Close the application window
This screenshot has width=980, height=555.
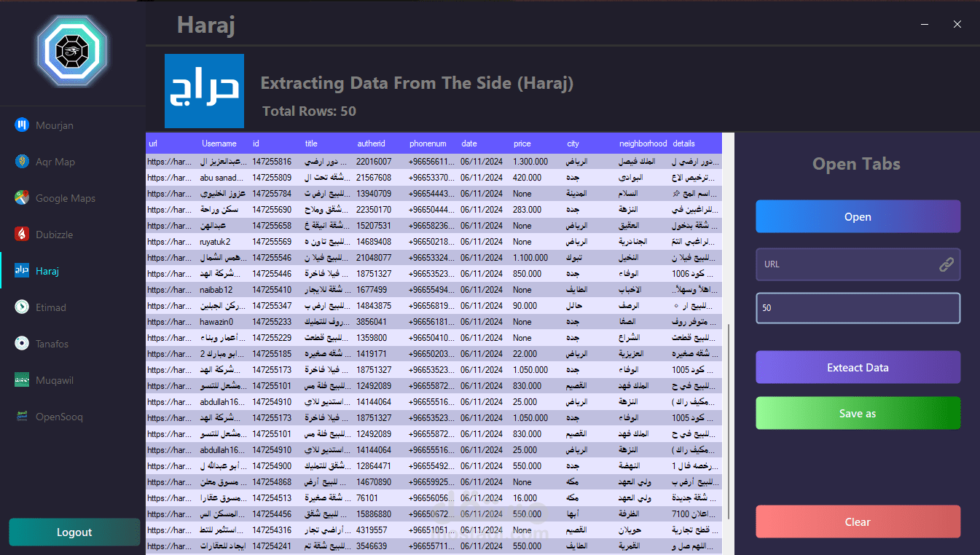957,24
